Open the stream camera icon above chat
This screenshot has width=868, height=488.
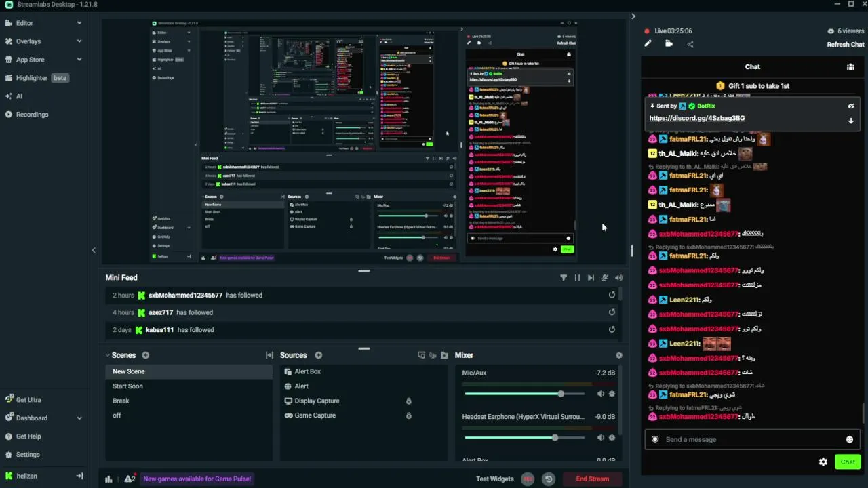tap(669, 44)
